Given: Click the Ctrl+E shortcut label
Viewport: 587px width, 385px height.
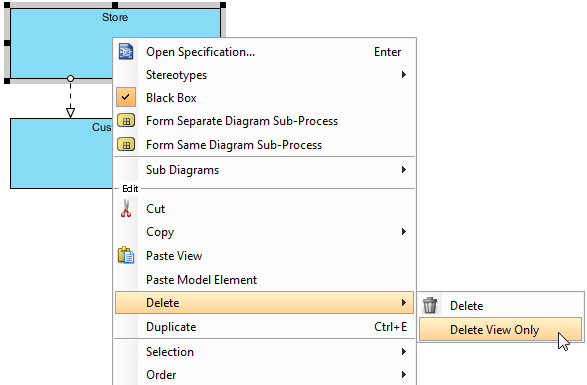Looking at the screenshot, I should pos(390,327).
